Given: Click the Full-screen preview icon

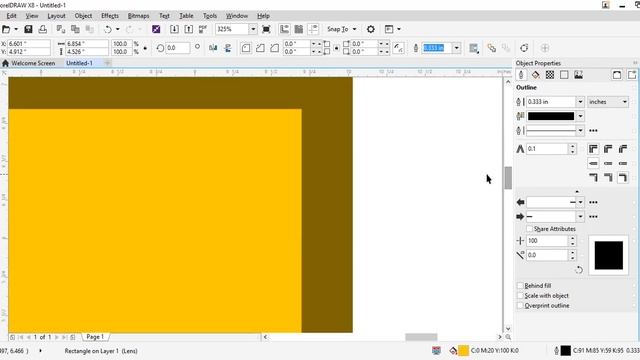Looking at the screenshot, I should [266, 29].
